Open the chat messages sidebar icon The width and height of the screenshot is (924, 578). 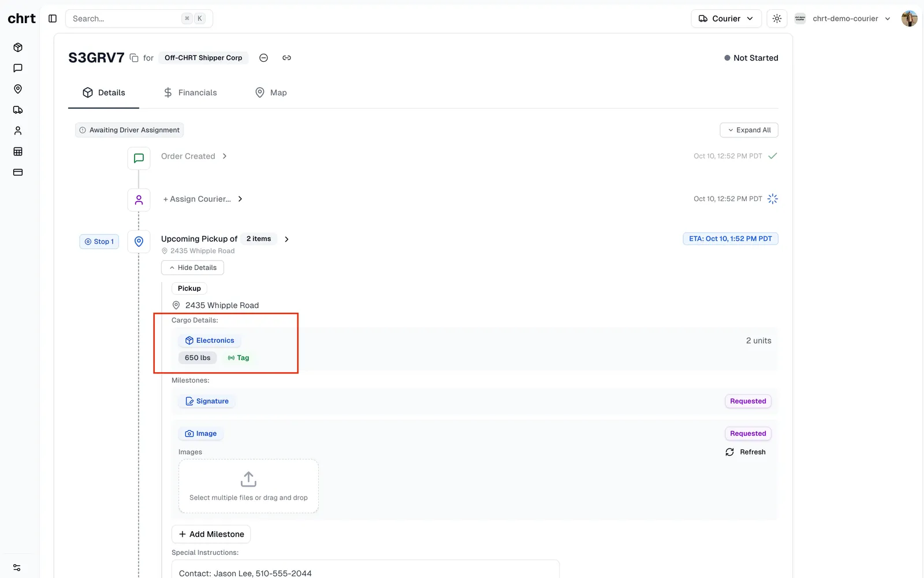[x=18, y=68]
